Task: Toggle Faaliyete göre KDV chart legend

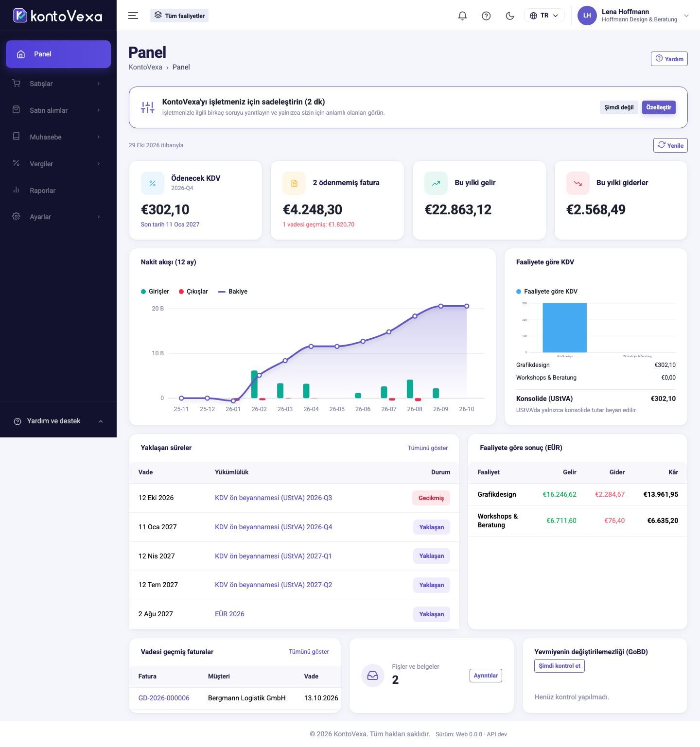Action: click(x=547, y=292)
